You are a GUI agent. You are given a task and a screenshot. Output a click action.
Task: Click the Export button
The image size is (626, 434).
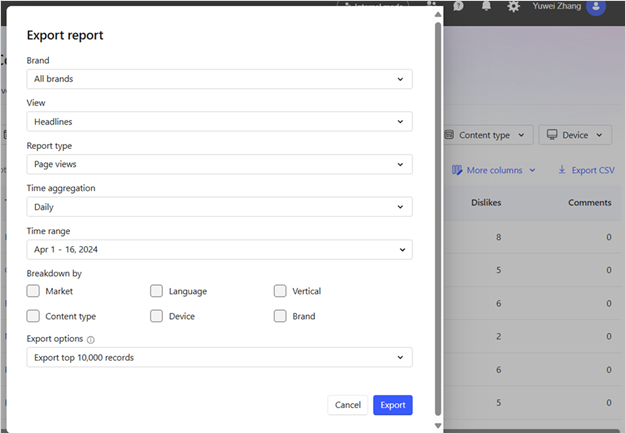point(393,405)
